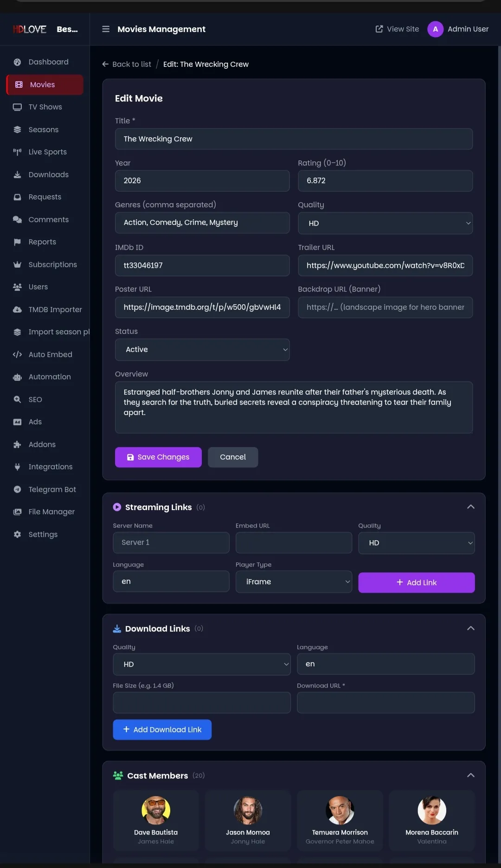The image size is (501, 868).
Task: Click the Backdrop URL banner field
Action: tap(385, 307)
